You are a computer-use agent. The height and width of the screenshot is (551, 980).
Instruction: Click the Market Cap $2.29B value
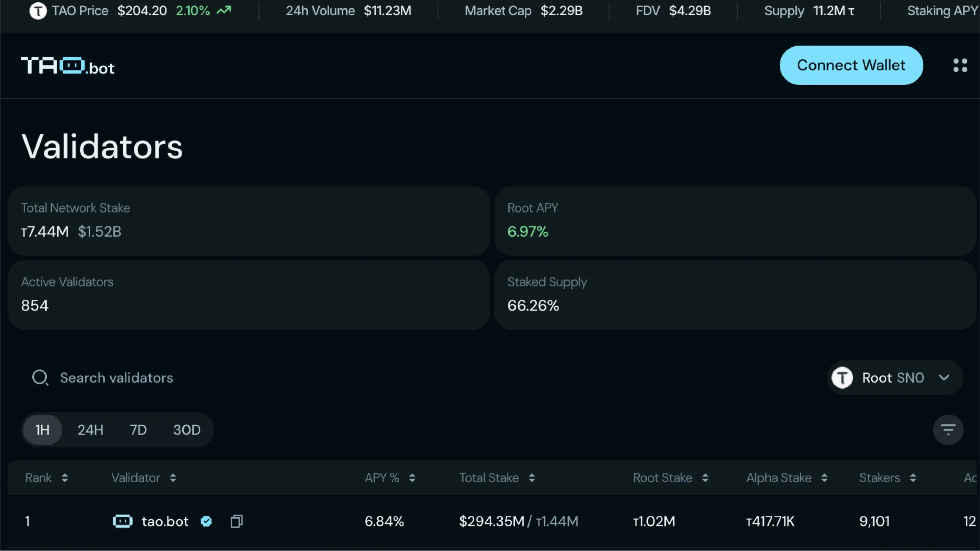[561, 11]
